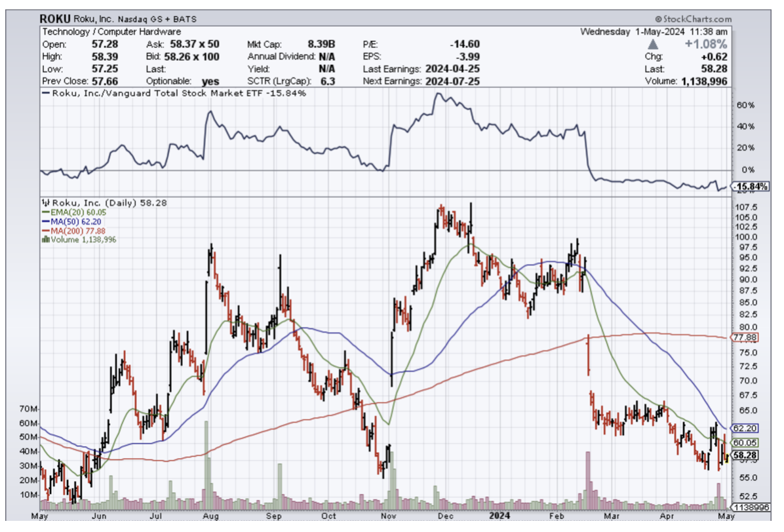Select the red MA(200) line marker in legend
This screenshot has width=784, height=532.
[x=45, y=231]
